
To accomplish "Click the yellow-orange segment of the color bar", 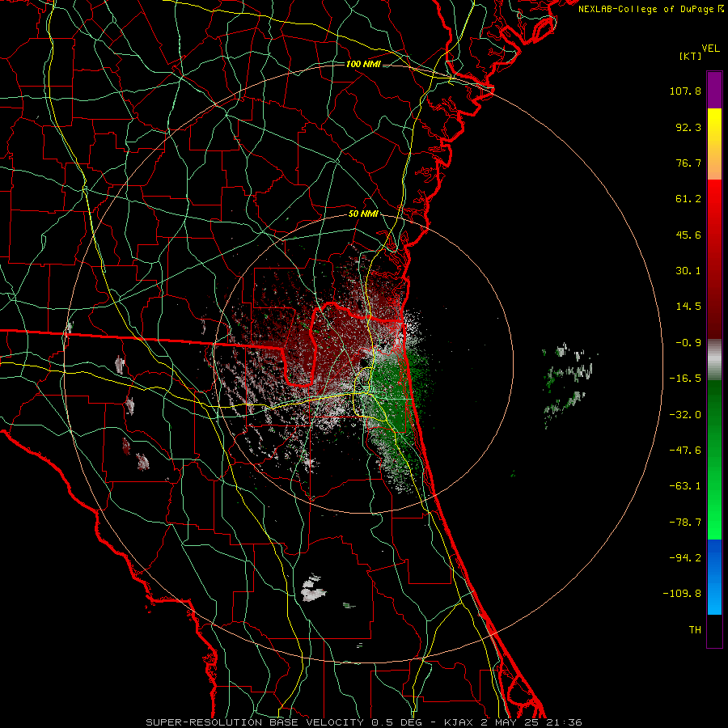I will [714, 144].
